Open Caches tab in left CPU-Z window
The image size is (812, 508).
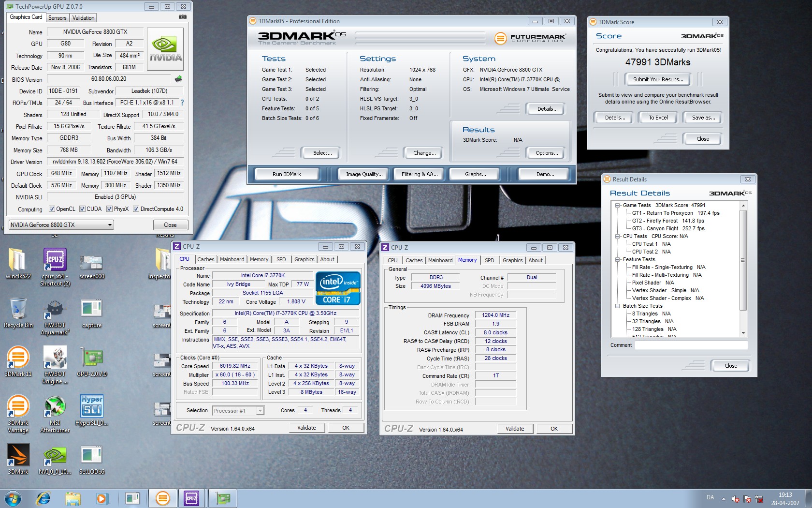(x=205, y=259)
